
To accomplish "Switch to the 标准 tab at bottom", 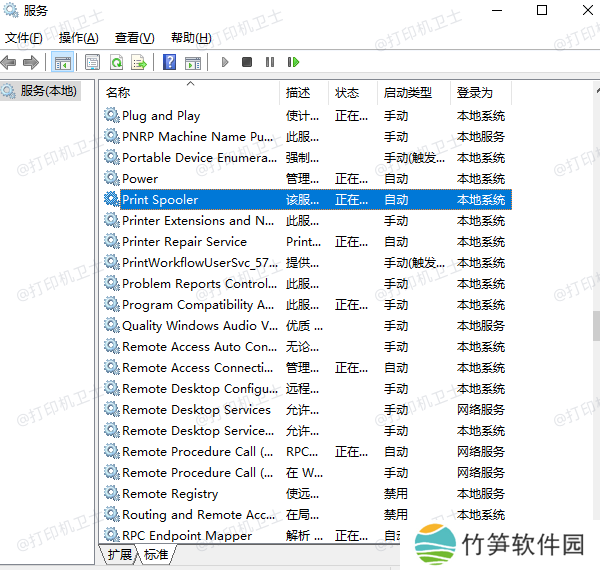I will tap(156, 554).
